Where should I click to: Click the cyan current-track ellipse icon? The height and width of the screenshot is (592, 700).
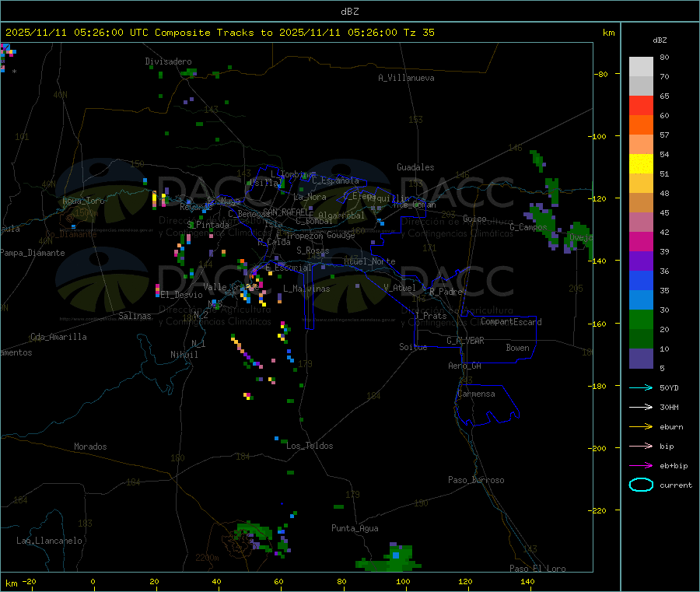641,485
